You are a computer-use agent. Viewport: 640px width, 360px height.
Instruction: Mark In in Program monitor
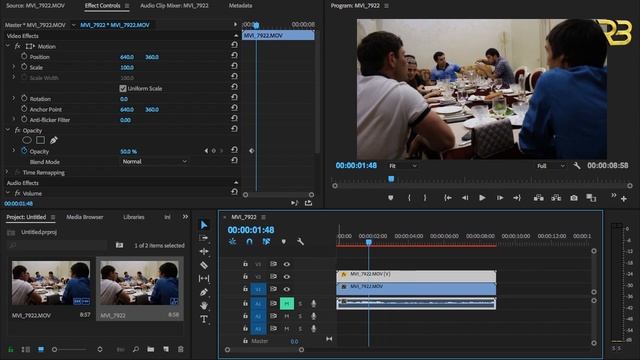tap(409, 198)
